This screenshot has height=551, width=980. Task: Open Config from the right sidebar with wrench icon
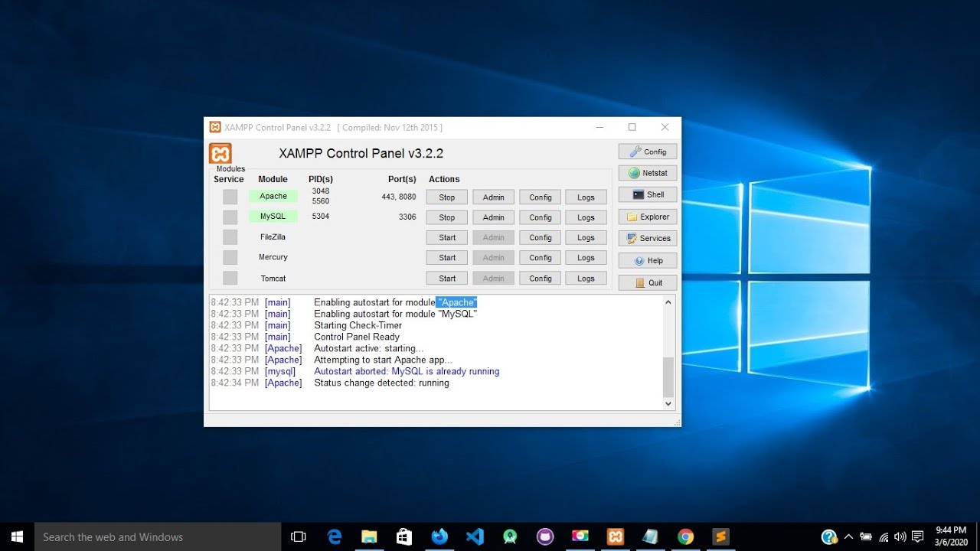click(648, 152)
